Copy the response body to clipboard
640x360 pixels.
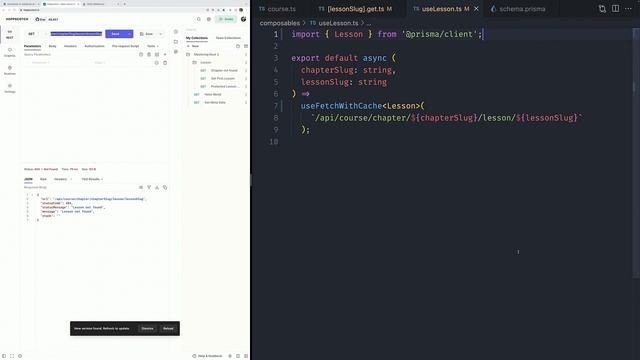pyautogui.click(x=165, y=187)
